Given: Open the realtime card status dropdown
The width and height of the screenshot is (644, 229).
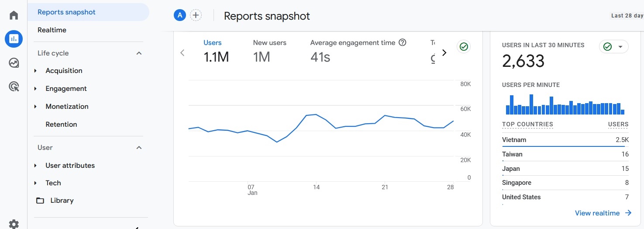Looking at the screenshot, I should pos(613,47).
